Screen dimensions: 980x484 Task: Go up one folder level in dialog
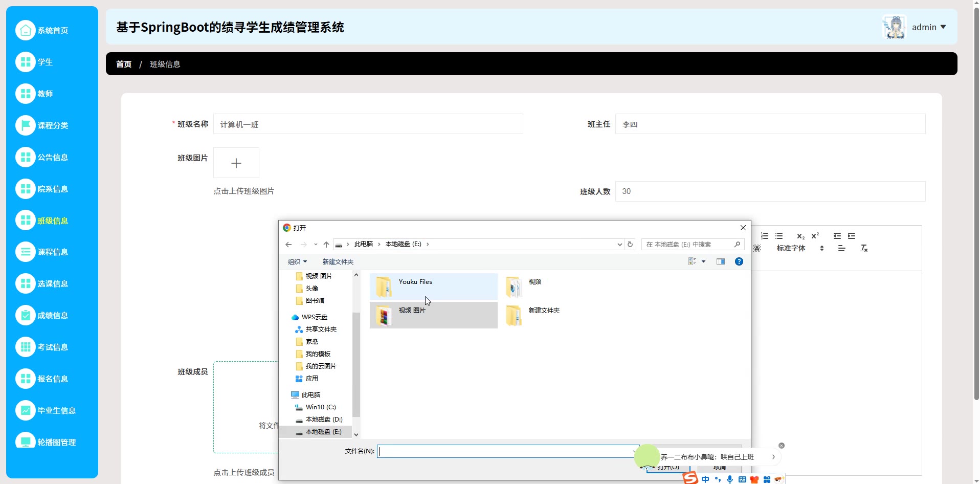pos(326,245)
